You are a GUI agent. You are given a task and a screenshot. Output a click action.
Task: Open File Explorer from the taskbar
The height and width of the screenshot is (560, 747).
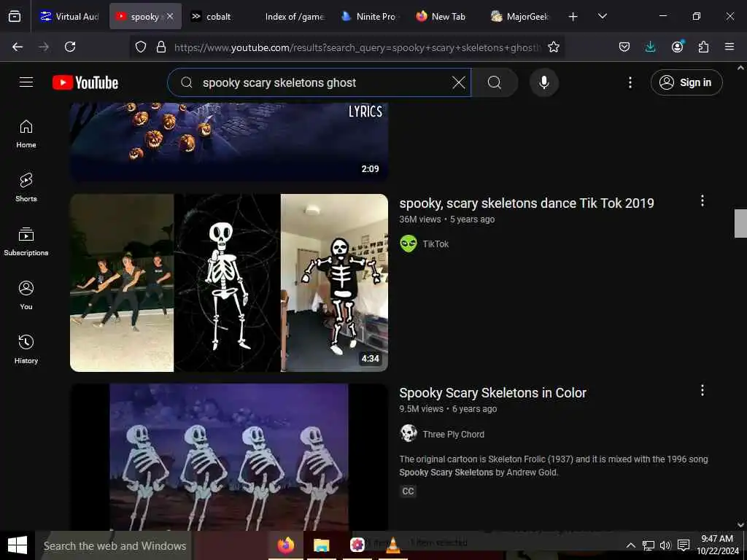point(322,545)
